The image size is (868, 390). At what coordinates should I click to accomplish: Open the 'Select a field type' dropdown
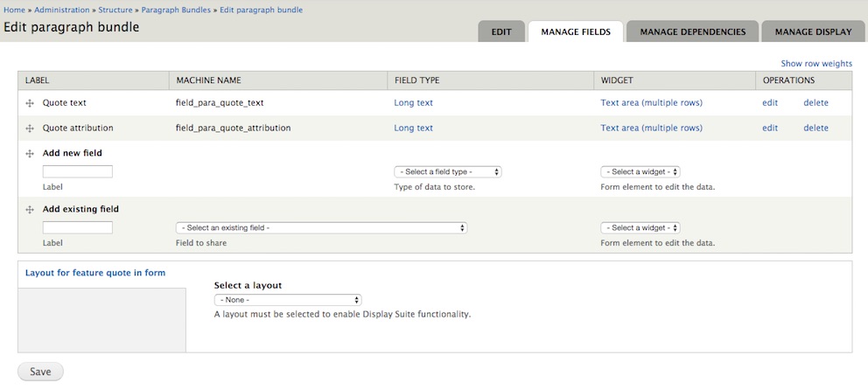447,172
